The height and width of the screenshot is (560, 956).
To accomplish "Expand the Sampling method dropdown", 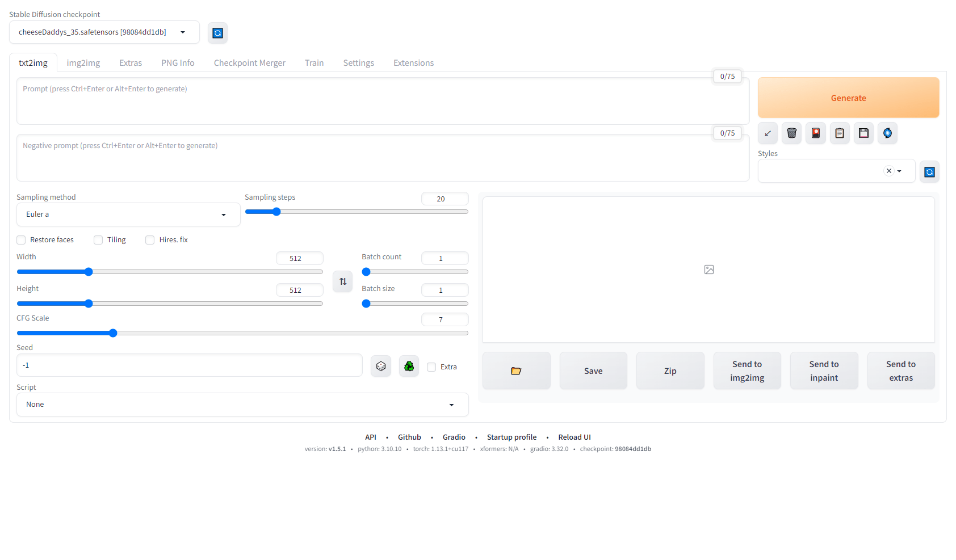I will (128, 214).
